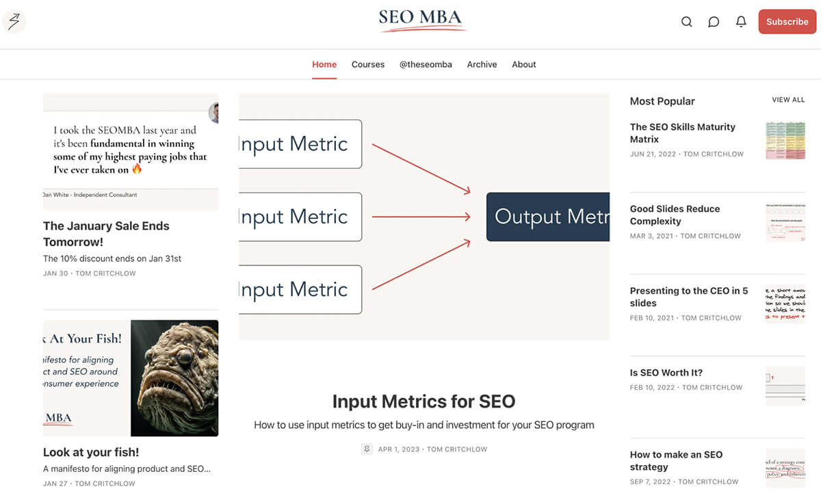Screen dimensions: 821x504
Task: Open 'Input Metrics for SEO' headline
Action: pos(423,401)
